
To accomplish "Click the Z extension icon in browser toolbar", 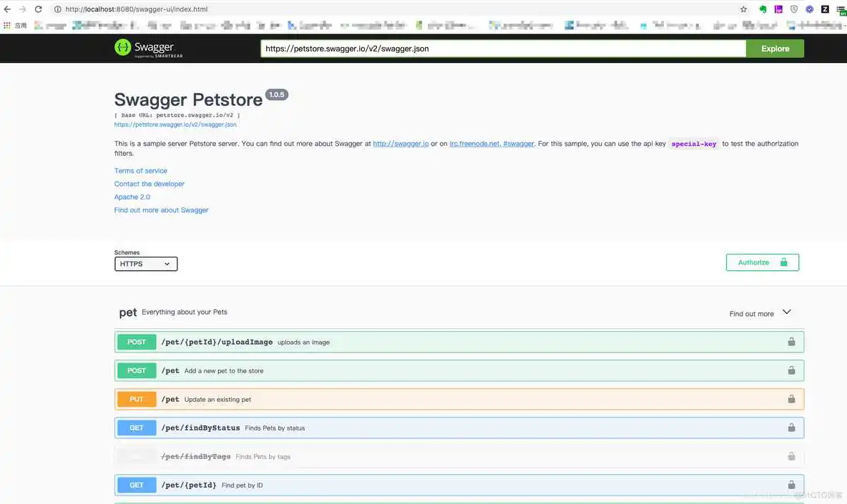I will click(824, 9).
